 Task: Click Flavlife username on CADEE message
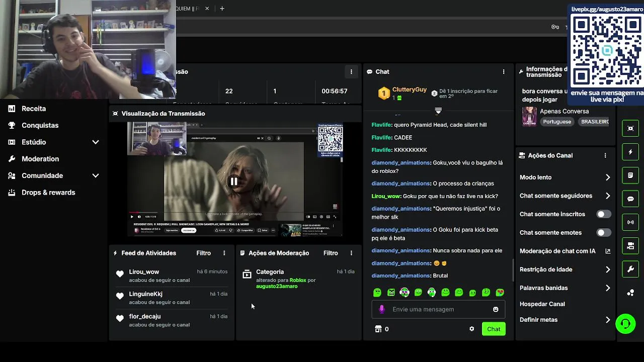point(381,137)
